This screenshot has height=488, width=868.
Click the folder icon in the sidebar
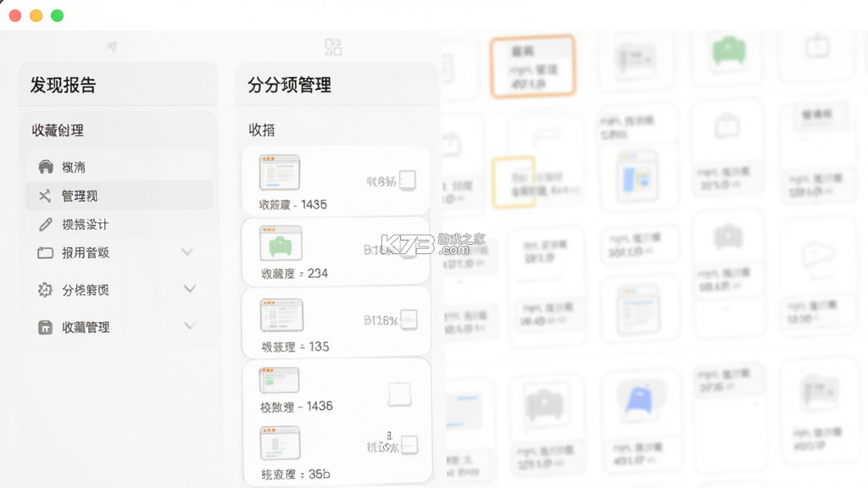click(46, 252)
